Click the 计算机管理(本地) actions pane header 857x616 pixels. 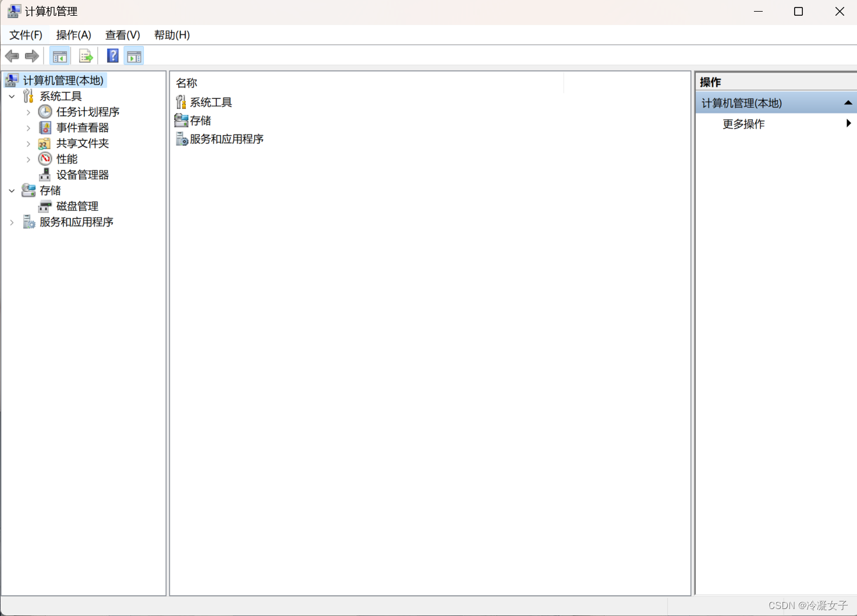coord(776,103)
